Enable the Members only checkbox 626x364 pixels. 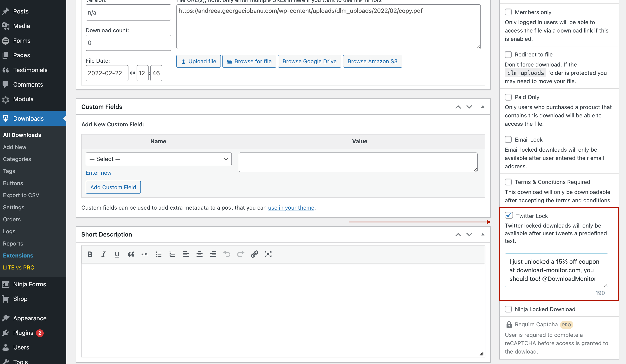click(x=508, y=12)
